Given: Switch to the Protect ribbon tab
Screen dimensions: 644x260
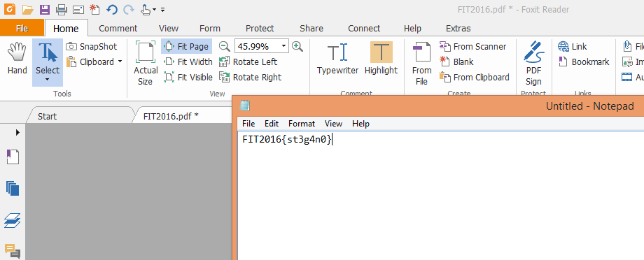Looking at the screenshot, I should (x=260, y=28).
